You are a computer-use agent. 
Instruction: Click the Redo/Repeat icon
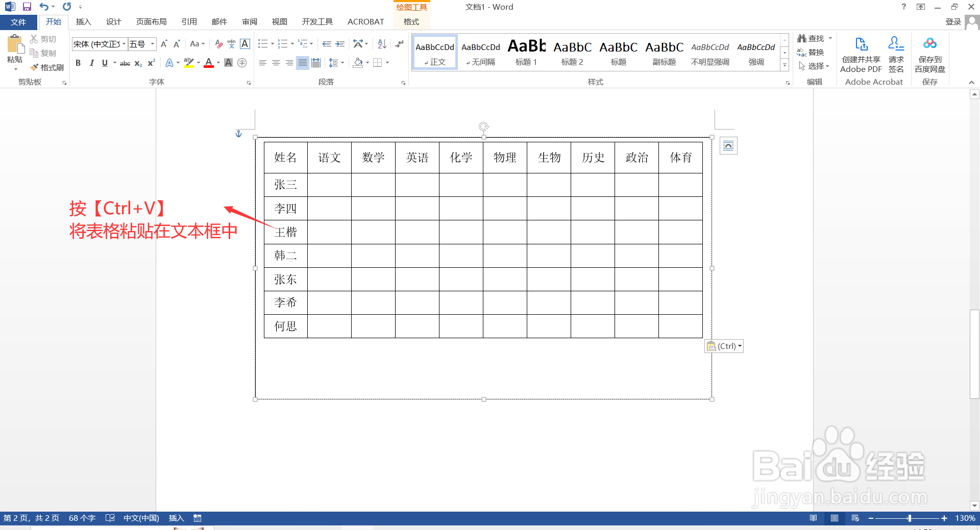[x=67, y=7]
